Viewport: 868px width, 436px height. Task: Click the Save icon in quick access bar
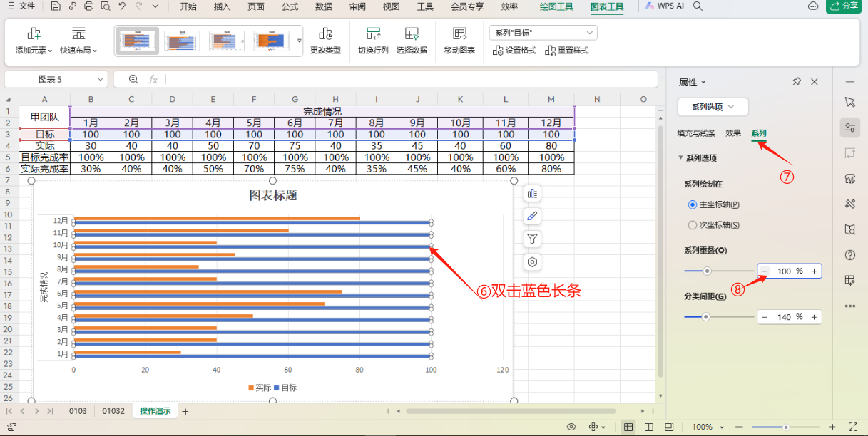coord(56,6)
